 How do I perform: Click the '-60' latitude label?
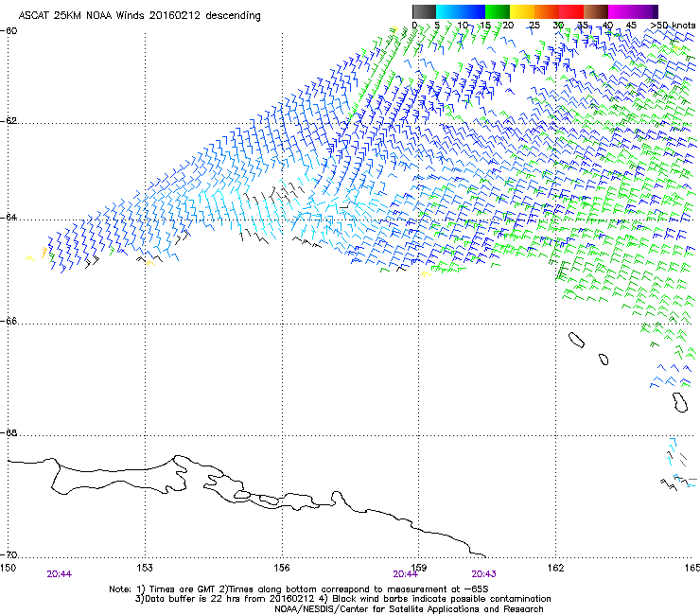tap(9, 31)
